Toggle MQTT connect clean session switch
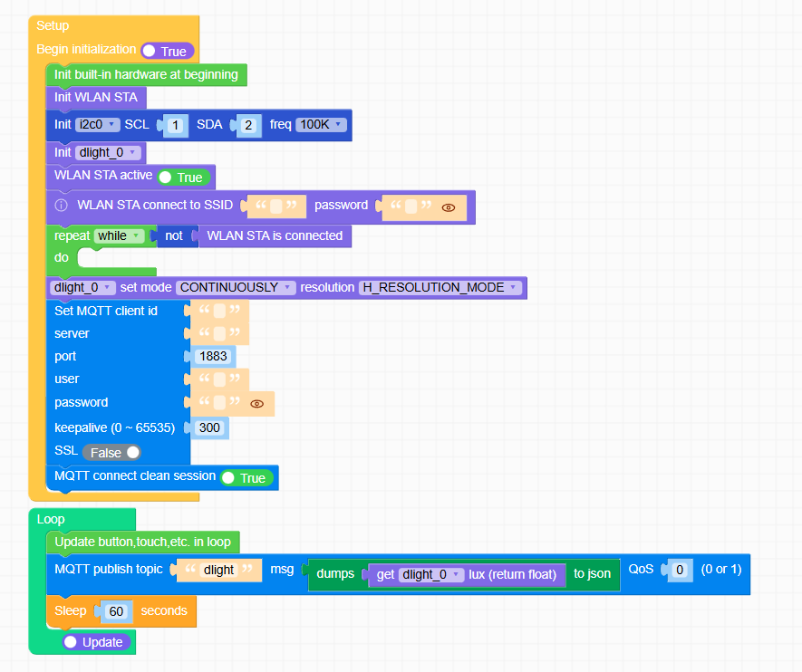The width and height of the screenshot is (802, 672). click(x=246, y=478)
